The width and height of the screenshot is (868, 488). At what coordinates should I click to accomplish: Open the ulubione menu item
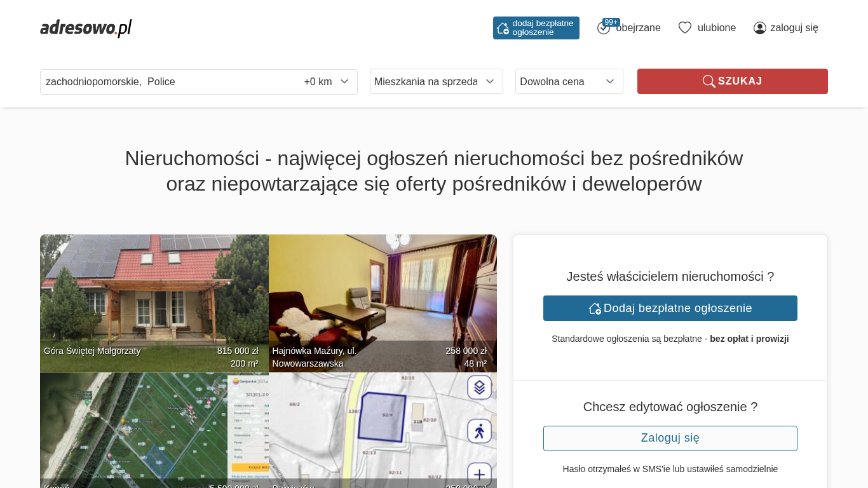tap(716, 28)
